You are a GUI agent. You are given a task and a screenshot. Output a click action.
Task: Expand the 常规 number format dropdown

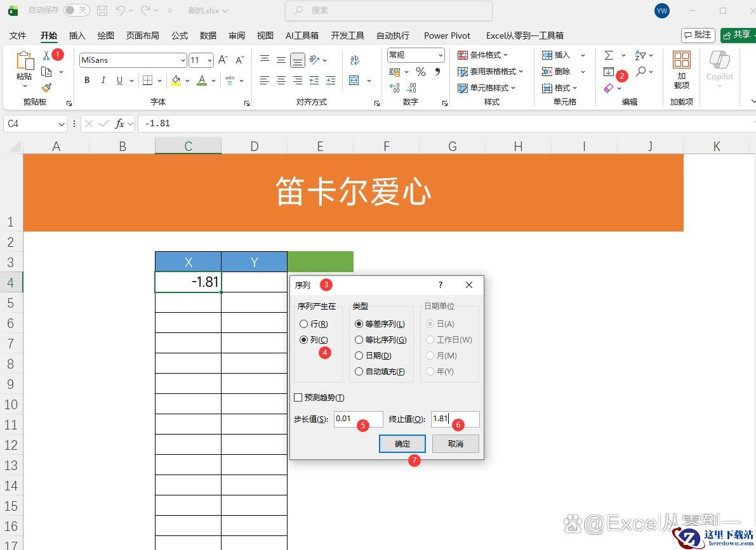(440, 55)
